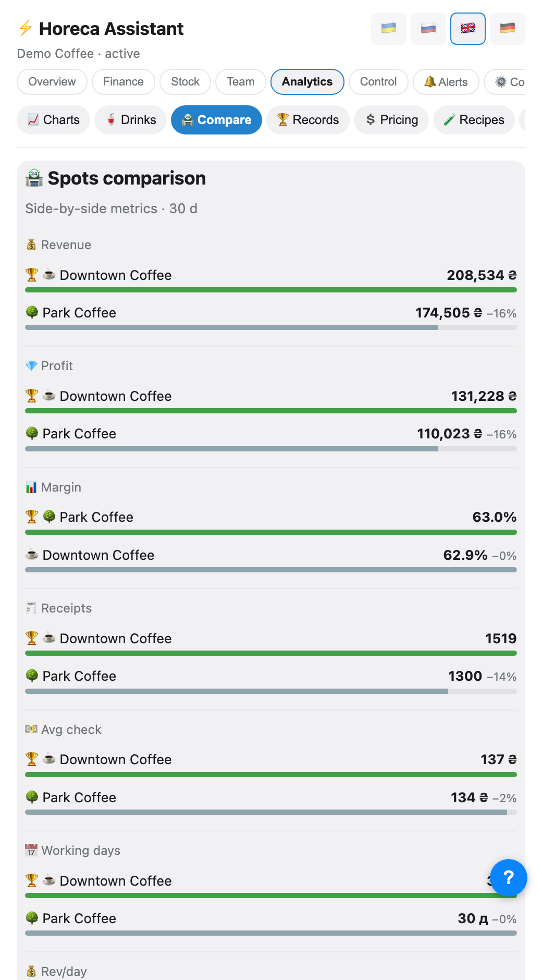Select the Russian flag language button

coord(428,29)
